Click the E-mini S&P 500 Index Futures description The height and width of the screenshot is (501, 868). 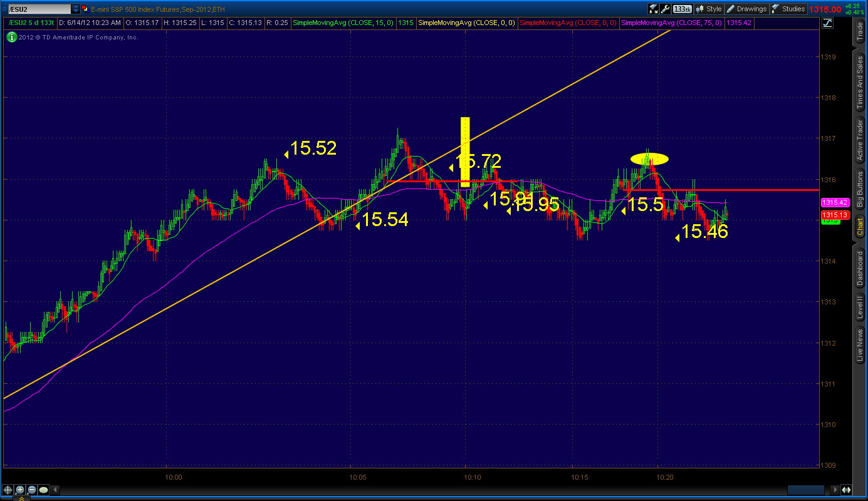click(x=158, y=9)
